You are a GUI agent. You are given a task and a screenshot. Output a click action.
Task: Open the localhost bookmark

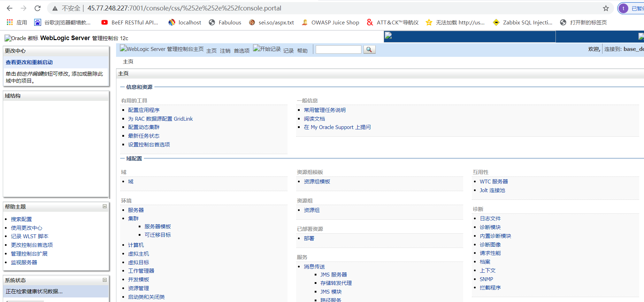tap(185, 22)
